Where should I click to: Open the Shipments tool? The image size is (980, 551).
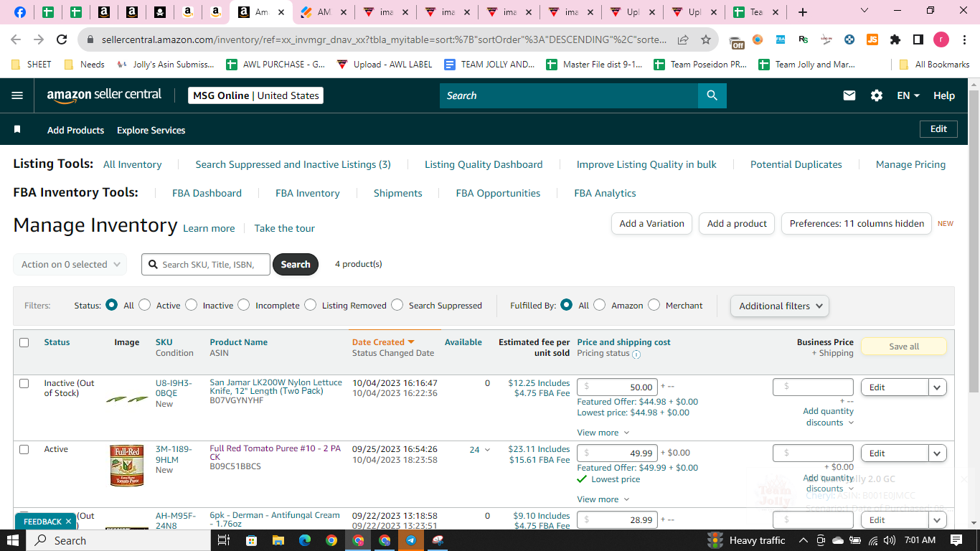pyautogui.click(x=397, y=193)
